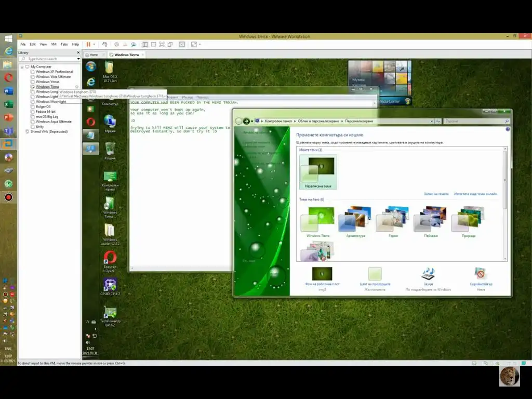Select Windows XP Professional in library
The image size is (532, 399).
pyautogui.click(x=54, y=72)
